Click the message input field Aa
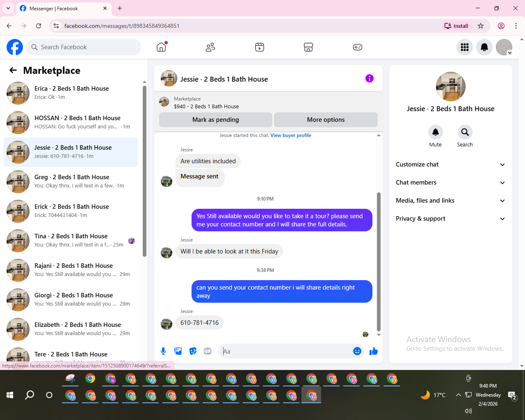 click(285, 351)
